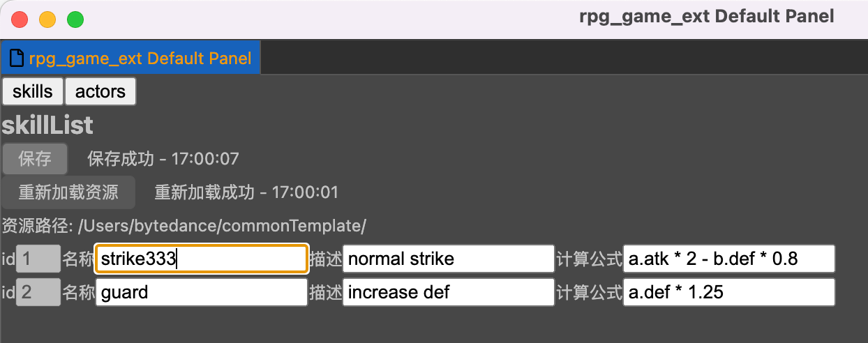Screen dimensions: 868x343
Task: Click the 保存成功 status message
Action: pyautogui.click(x=163, y=159)
